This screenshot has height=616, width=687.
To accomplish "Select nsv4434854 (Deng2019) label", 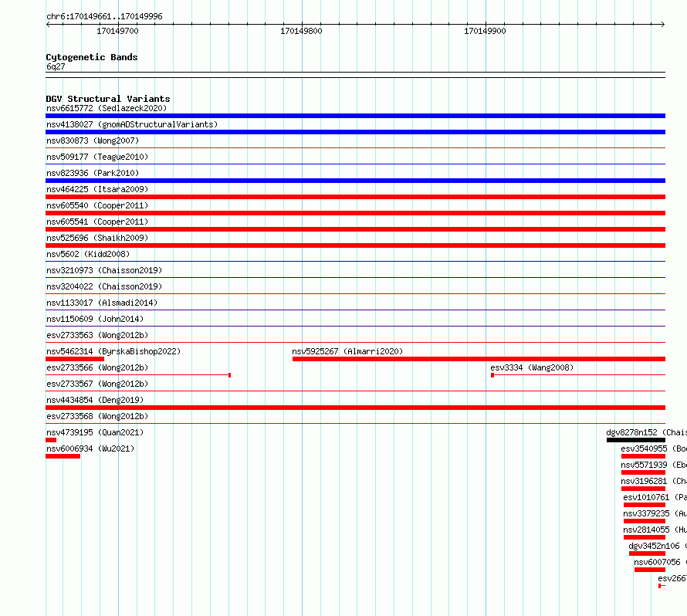I will pyautogui.click(x=95, y=400).
